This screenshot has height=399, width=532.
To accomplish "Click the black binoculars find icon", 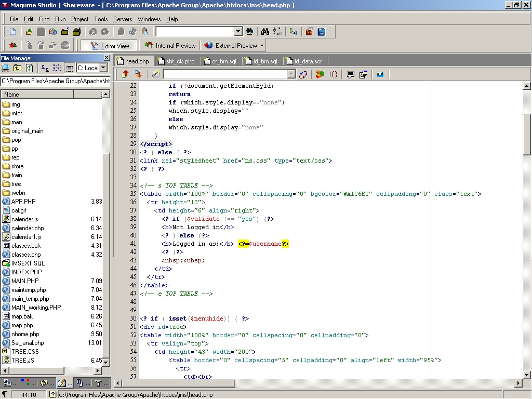I will (x=265, y=32).
